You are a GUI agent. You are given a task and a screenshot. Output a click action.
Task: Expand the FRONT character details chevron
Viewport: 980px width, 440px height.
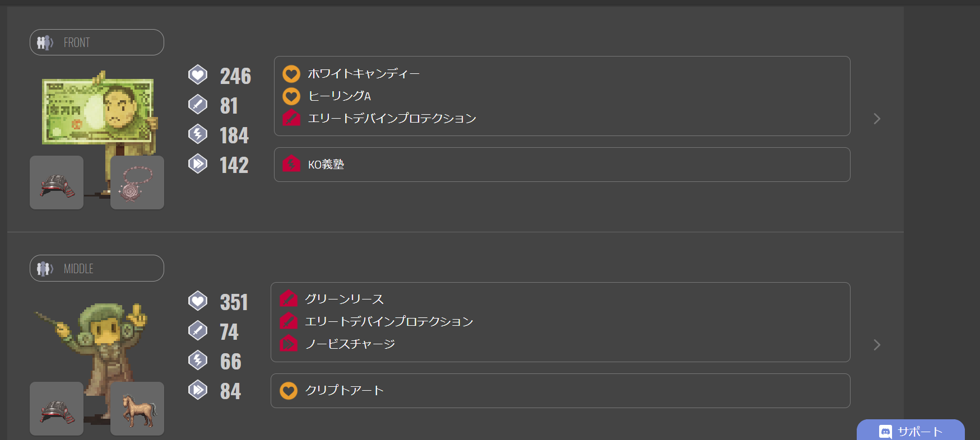click(877, 119)
